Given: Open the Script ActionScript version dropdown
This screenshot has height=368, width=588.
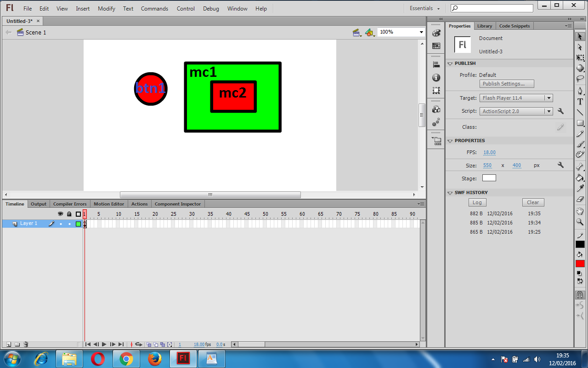Looking at the screenshot, I should (x=516, y=111).
